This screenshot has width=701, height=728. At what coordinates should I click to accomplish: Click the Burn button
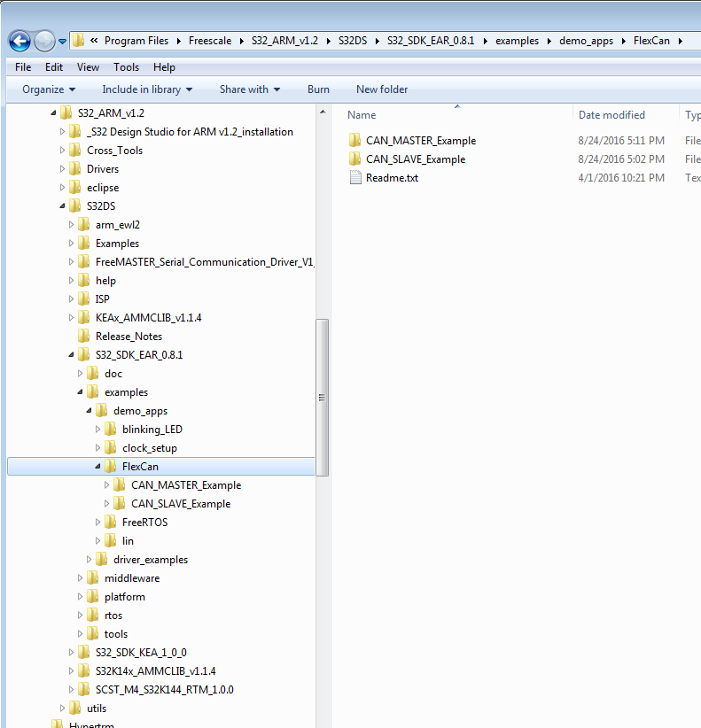319,89
